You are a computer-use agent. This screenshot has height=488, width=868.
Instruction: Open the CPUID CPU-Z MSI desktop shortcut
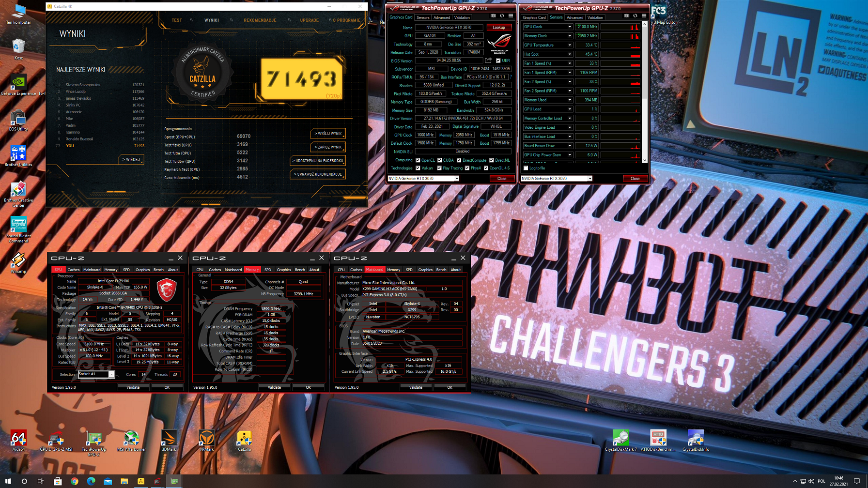[56, 441]
